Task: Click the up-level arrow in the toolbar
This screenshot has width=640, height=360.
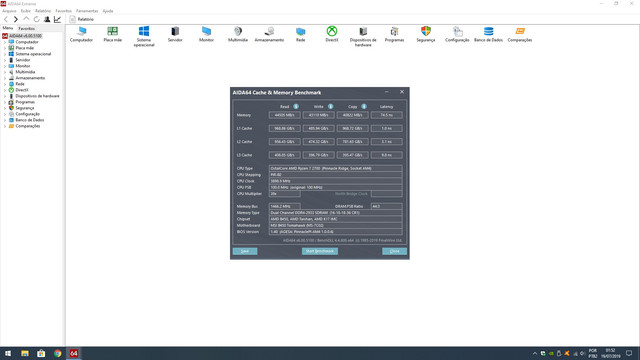Action: point(26,19)
